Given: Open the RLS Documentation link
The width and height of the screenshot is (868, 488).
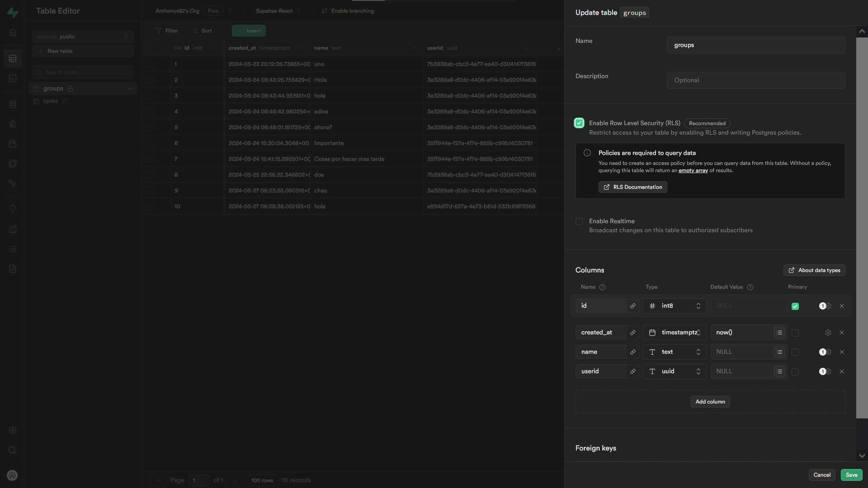Looking at the screenshot, I should coord(632,187).
